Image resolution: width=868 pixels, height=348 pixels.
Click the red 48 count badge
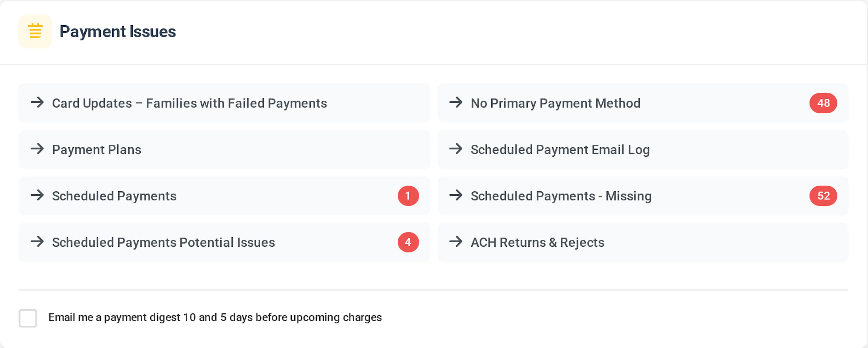click(x=823, y=103)
